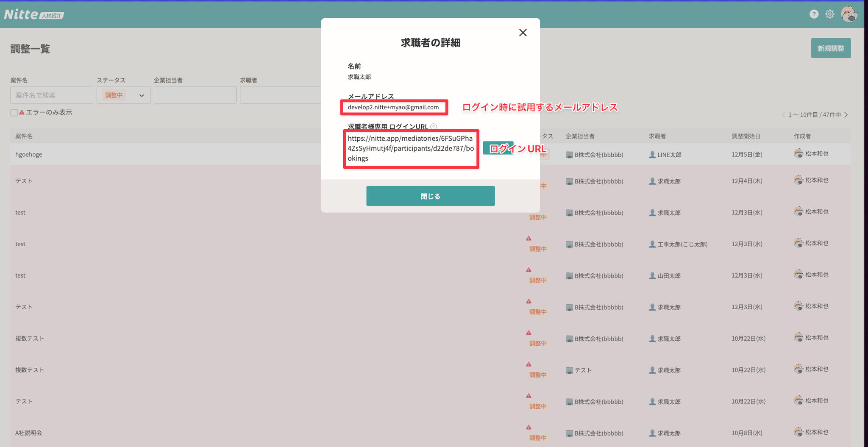Click 松本和也 avatar in A社説明会 row
This screenshot has height=447, width=868.
[x=798, y=432]
